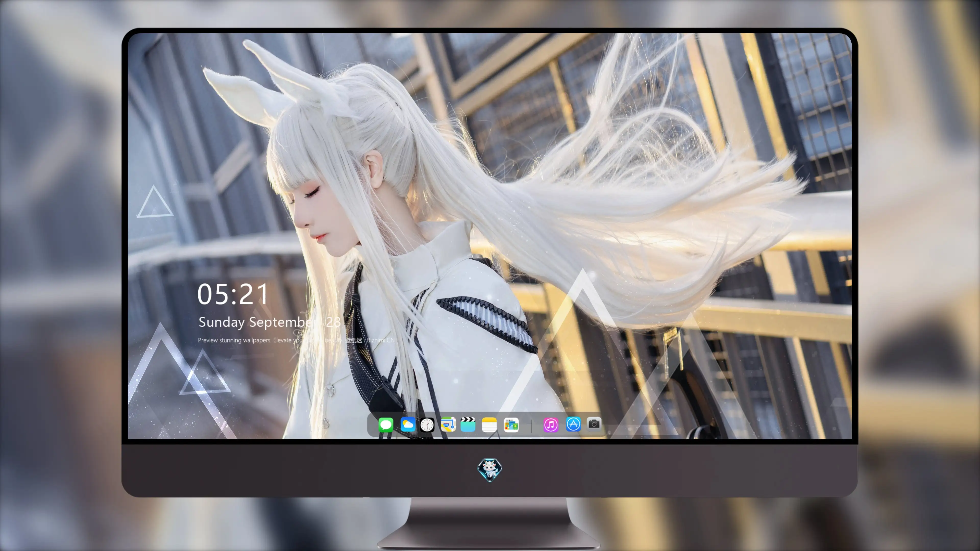Open the App Store in the dock
The image size is (980, 551).
[573, 424]
